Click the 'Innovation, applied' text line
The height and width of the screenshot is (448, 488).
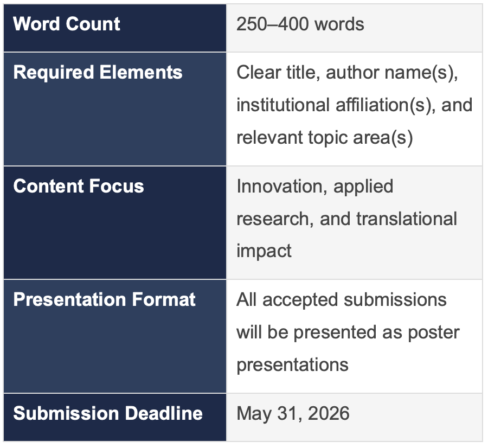click(x=314, y=187)
